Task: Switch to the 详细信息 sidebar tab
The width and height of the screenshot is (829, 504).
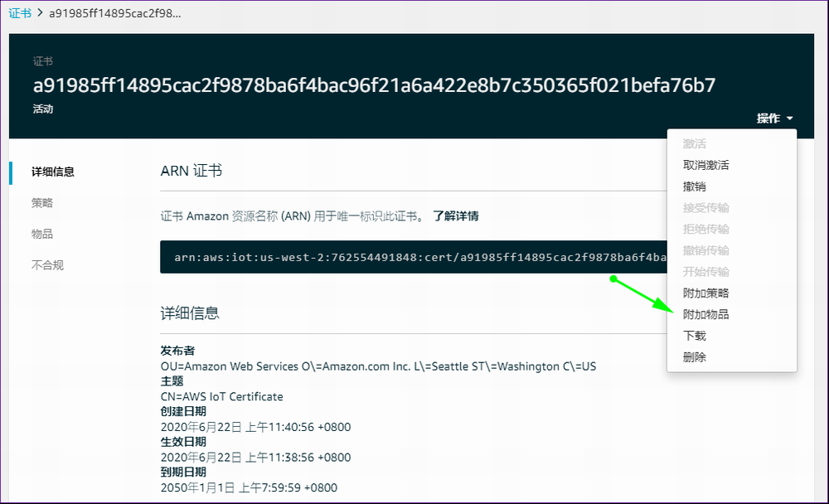Action: click(x=53, y=172)
